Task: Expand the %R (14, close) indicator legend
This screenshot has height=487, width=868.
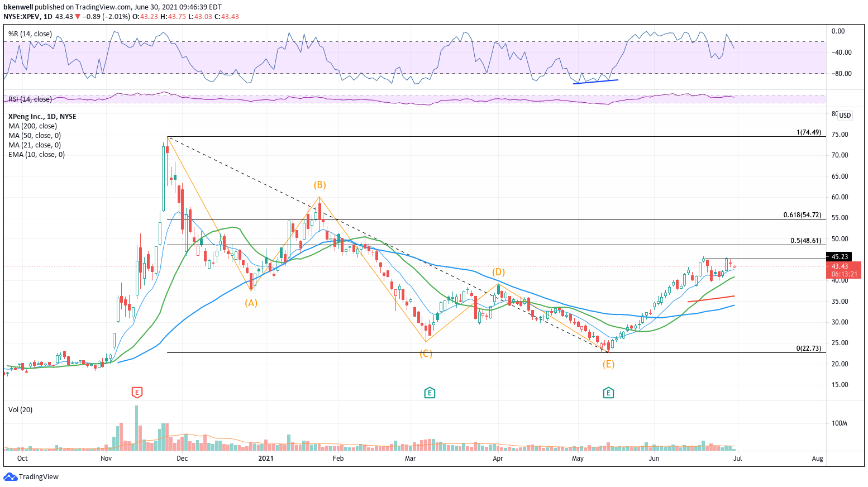Action: click(30, 34)
